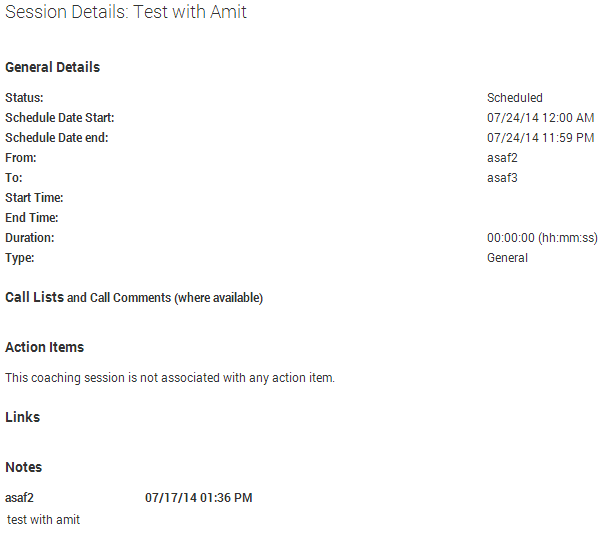
Task: Click the schedule start date 07/24/14 12:00 AM
Action: click(x=541, y=118)
